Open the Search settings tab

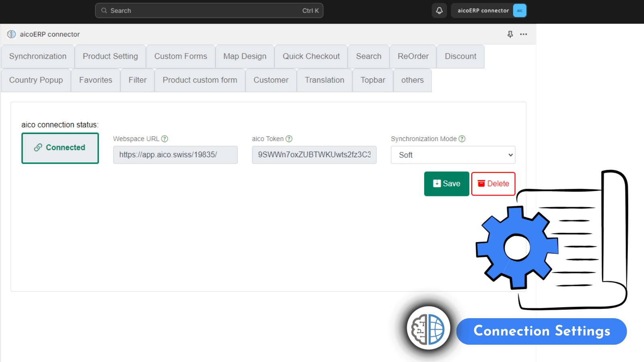click(x=369, y=56)
